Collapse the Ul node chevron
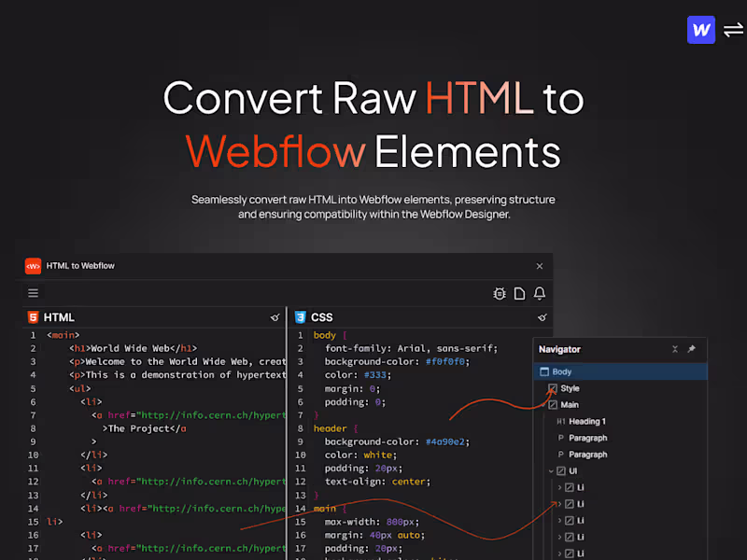The image size is (747, 560). tap(551, 471)
